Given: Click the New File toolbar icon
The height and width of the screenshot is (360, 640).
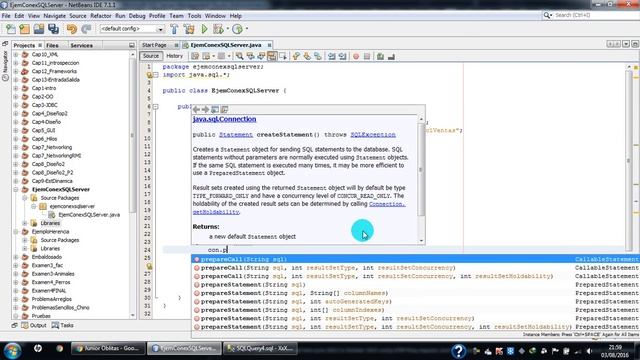Looking at the screenshot, I should coord(11,29).
